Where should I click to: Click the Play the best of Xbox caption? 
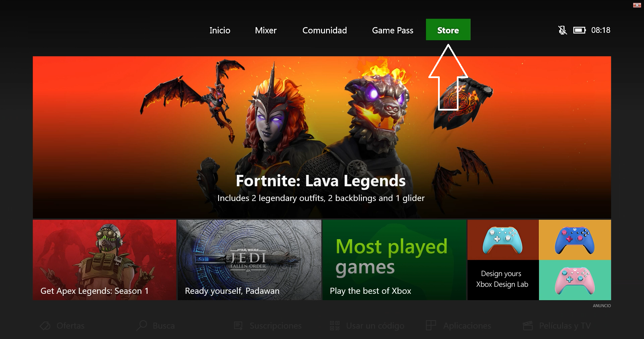[x=370, y=291]
